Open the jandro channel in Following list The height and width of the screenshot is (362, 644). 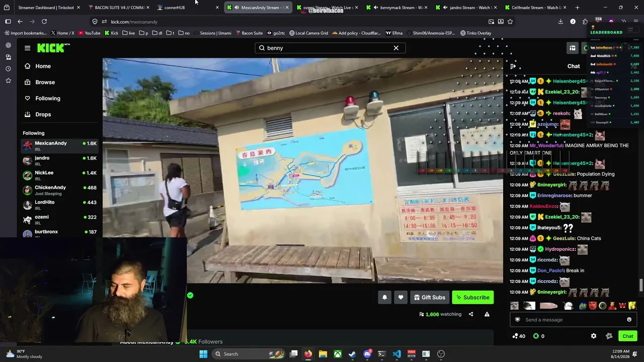[x=59, y=160]
